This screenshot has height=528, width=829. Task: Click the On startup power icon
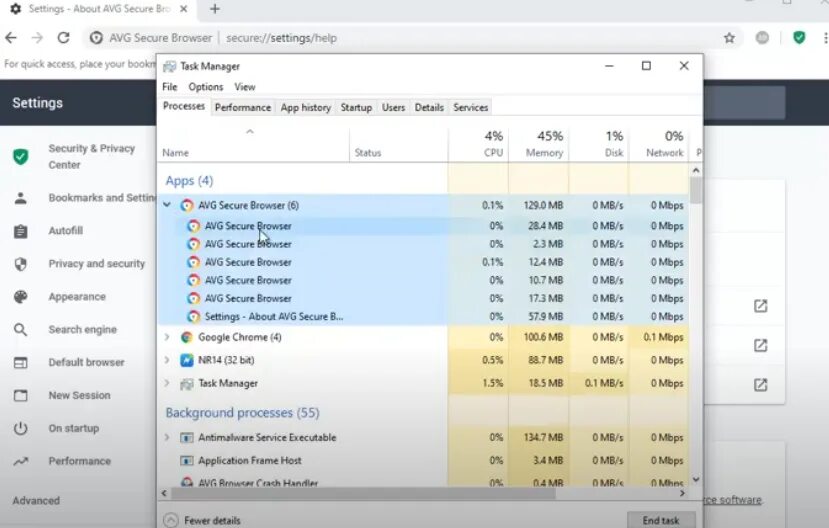(x=21, y=428)
